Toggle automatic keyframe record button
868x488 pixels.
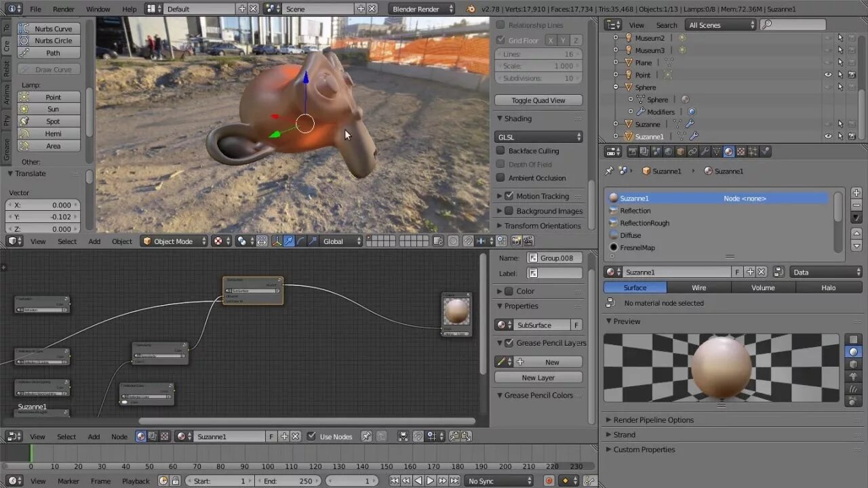549,481
